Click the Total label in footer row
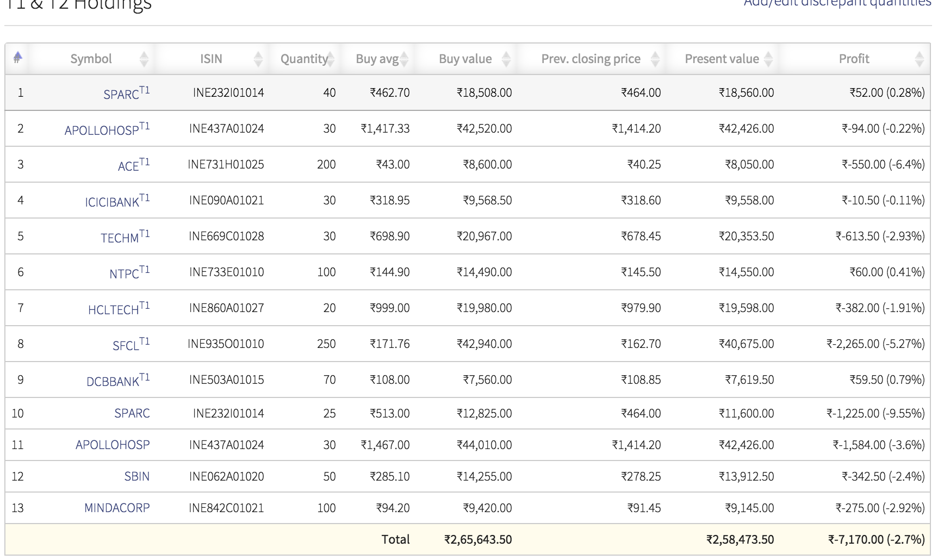The width and height of the screenshot is (944, 560). pos(396,539)
